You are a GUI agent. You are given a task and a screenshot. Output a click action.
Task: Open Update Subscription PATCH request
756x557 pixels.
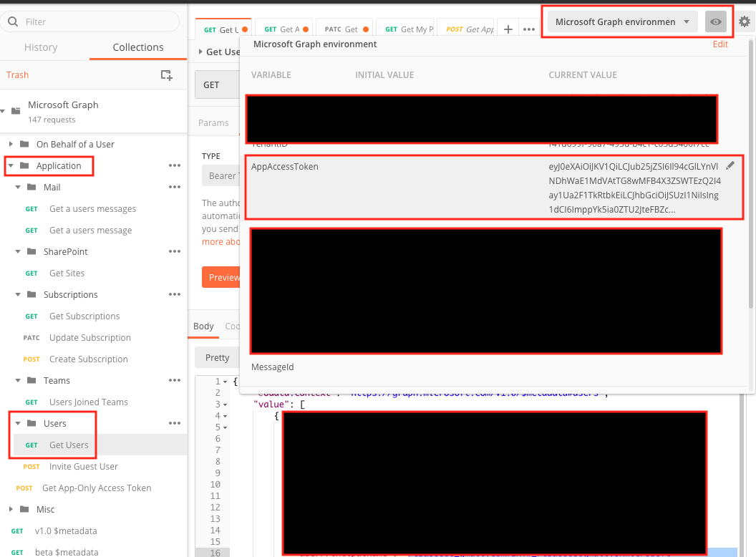(x=90, y=338)
